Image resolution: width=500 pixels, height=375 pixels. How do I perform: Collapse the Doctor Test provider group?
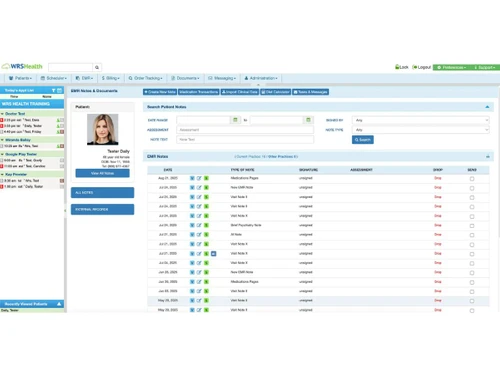click(2, 114)
